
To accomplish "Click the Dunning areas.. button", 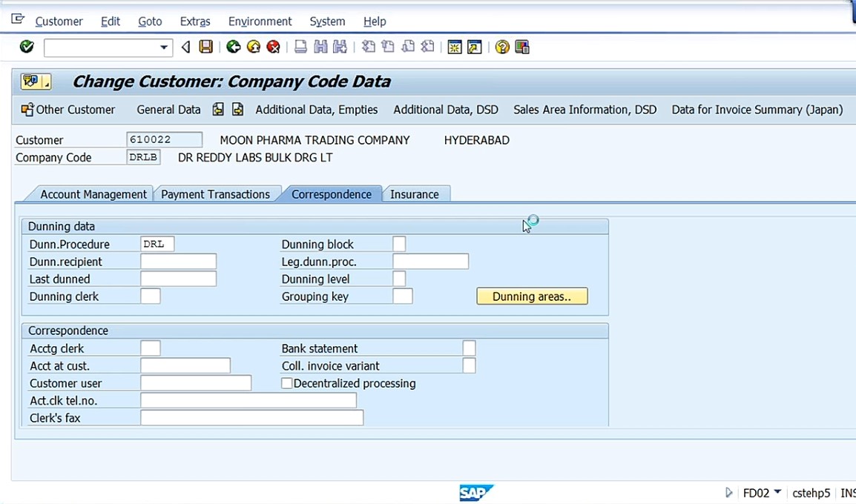I will click(x=532, y=296).
